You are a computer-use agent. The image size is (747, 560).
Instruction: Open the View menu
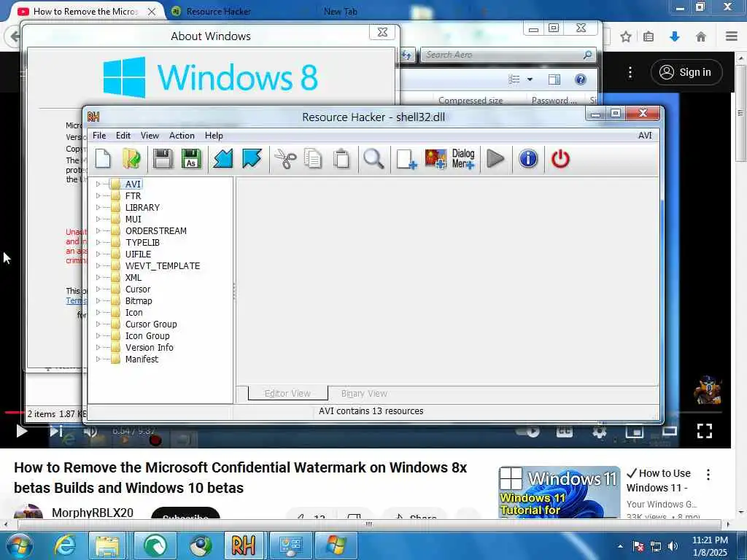[x=150, y=136]
